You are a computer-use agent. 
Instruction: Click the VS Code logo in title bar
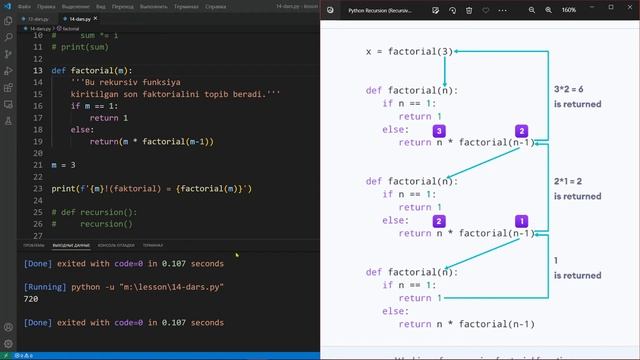tap(7, 6)
